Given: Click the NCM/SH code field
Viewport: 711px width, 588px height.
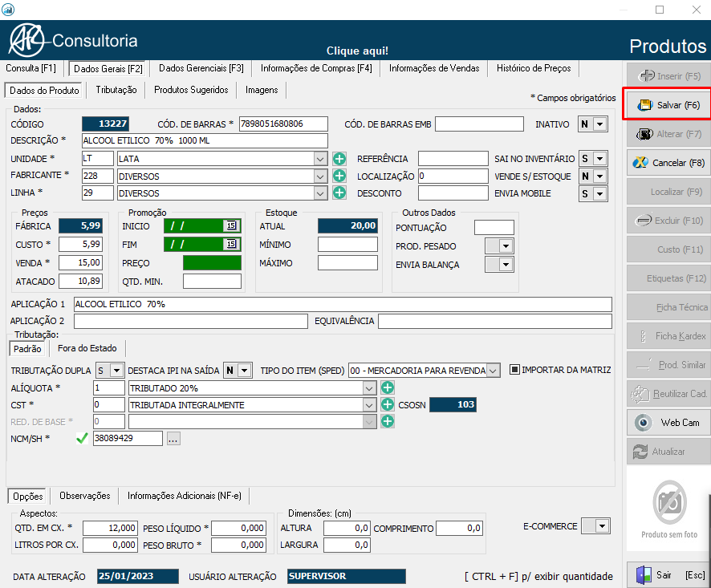Looking at the screenshot, I should [x=128, y=438].
